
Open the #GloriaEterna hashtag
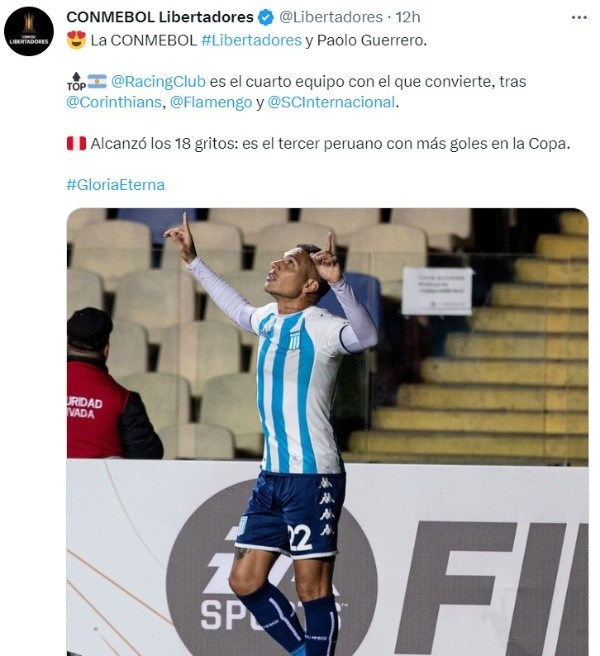tap(115, 184)
